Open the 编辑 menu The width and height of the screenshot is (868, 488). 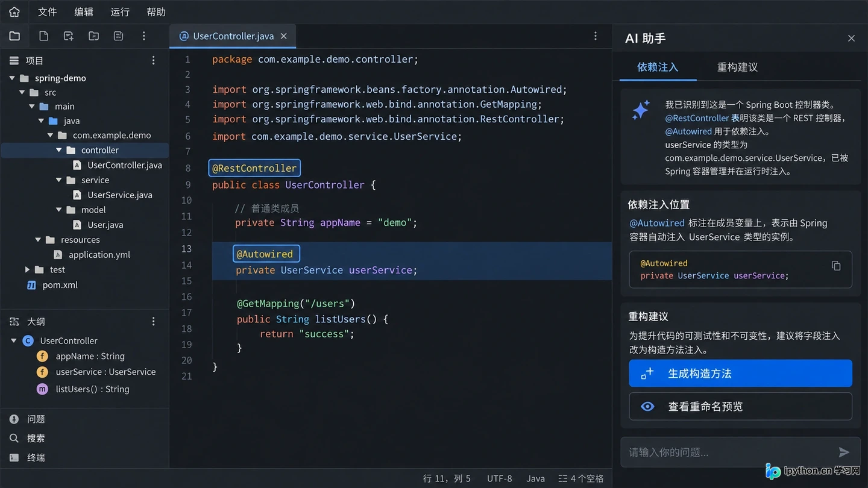84,12
